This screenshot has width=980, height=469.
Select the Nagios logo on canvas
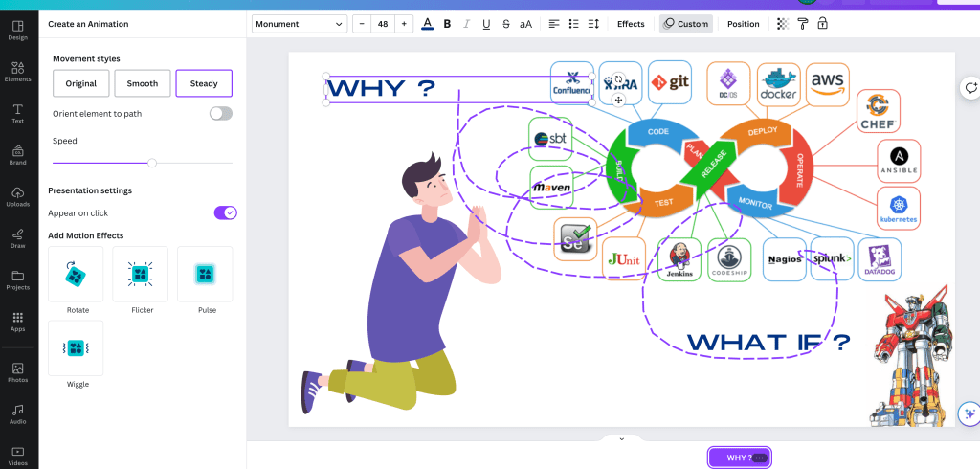(x=785, y=258)
